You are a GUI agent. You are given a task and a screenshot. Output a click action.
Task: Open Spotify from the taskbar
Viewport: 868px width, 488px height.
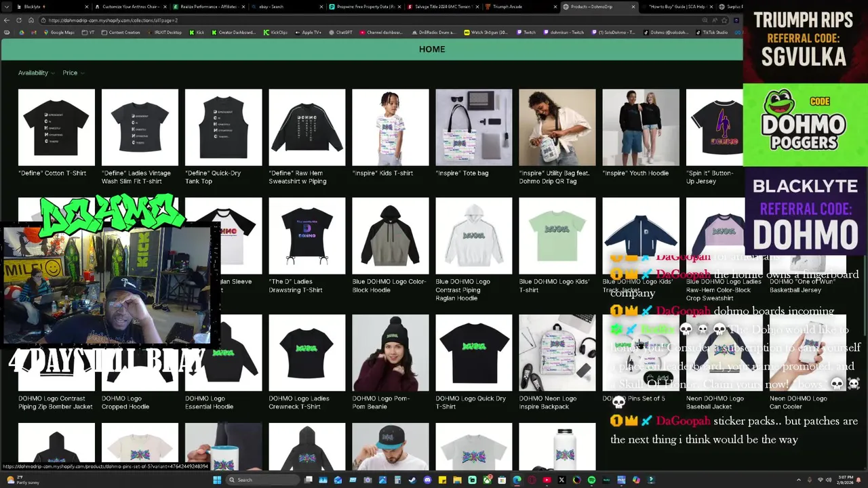pos(591,480)
